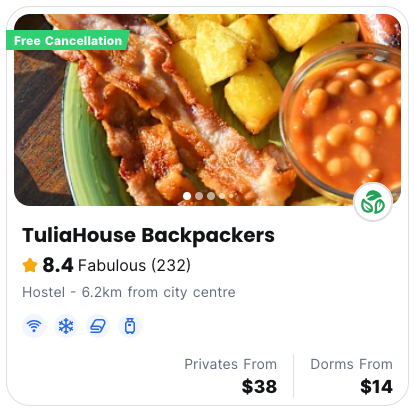Viewport: 415px width, 416px height.
Task: Jump to the last tiny carousel dot
Action: tap(231, 196)
